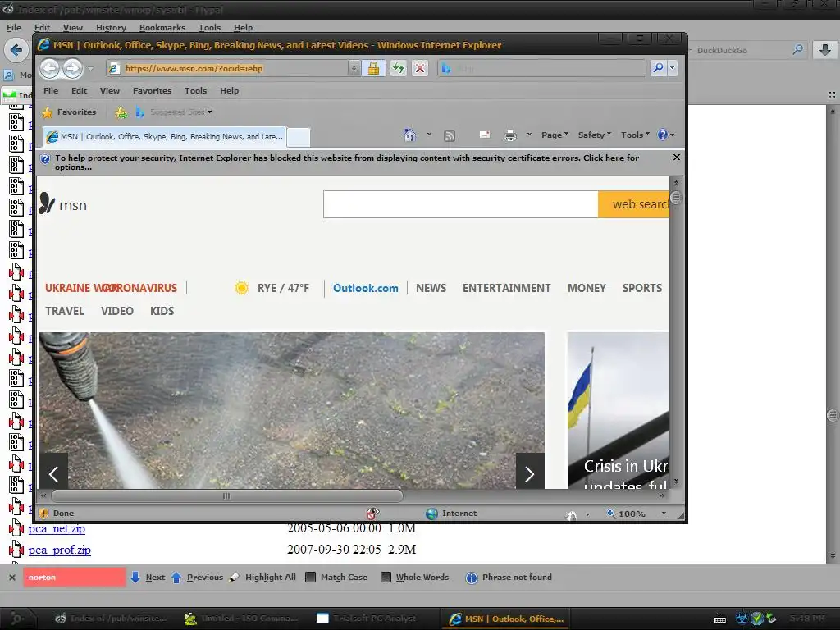Viewport: 840px width, 630px height.
Task: Dismiss the security information bar with X
Action: (677, 157)
